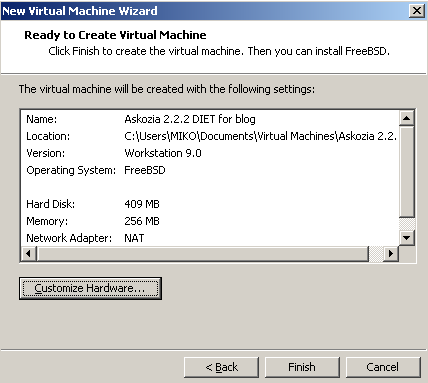Click the vertical scrollbar thumb in settings list
The width and height of the screenshot is (428, 383).
[x=407, y=172]
